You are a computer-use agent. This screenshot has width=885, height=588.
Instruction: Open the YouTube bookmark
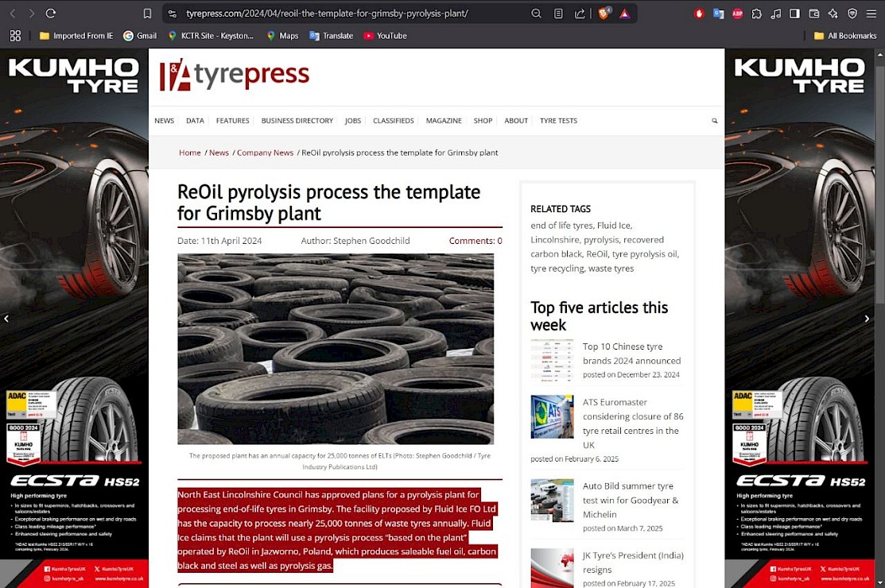pos(385,36)
